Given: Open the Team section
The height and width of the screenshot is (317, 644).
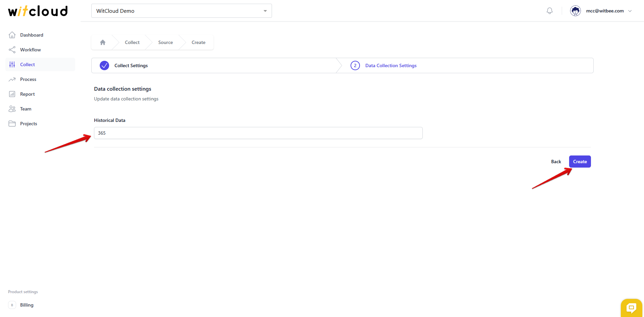Looking at the screenshot, I should (x=26, y=109).
